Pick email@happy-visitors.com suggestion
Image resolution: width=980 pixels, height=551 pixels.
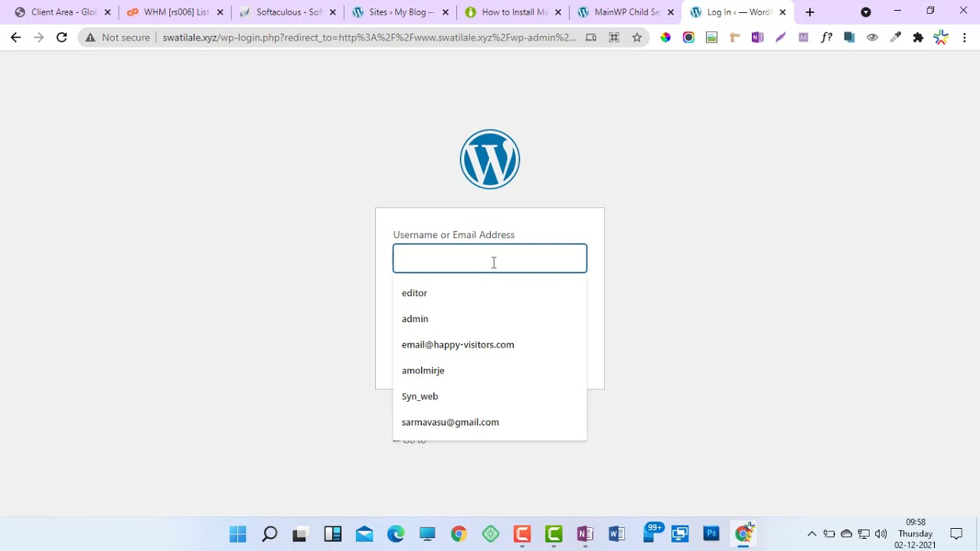[490, 345]
